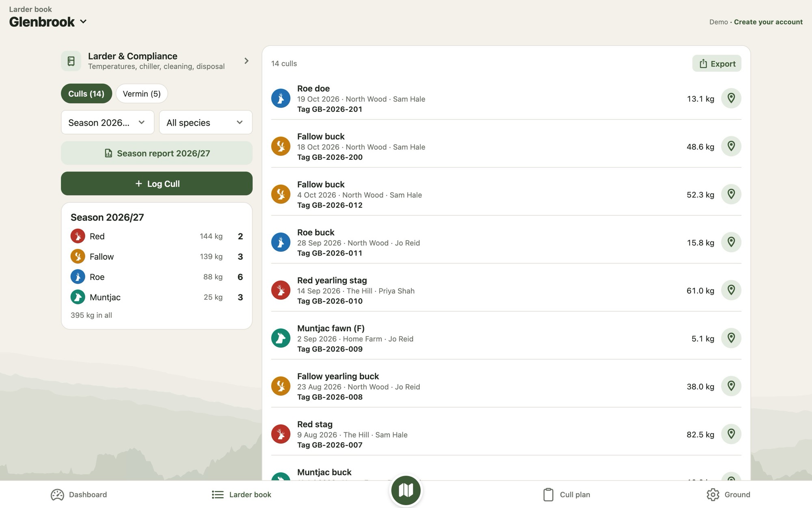
Task: Click the Export button
Action: (x=717, y=63)
